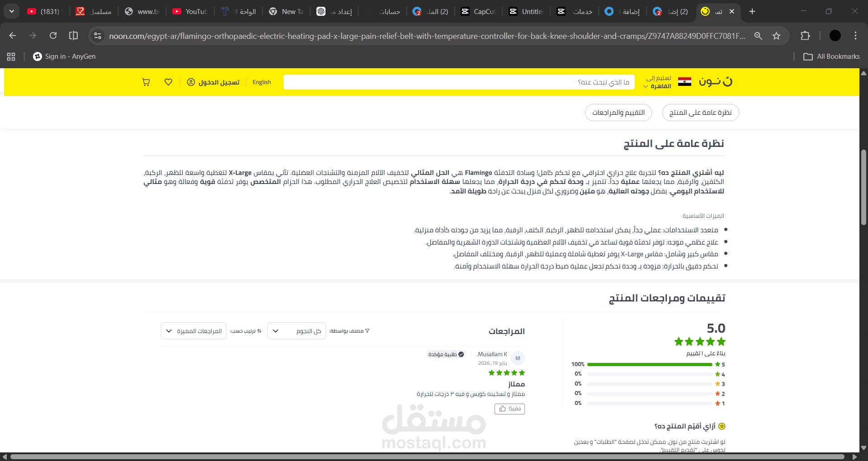Viewport: 868px width, 461px height.
Task: Click the horizontal scrollbar at page bottom
Action: coord(427,457)
